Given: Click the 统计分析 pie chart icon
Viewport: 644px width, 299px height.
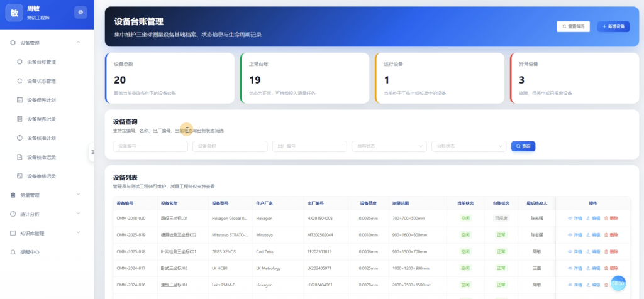Looking at the screenshot, I should 13,214.
